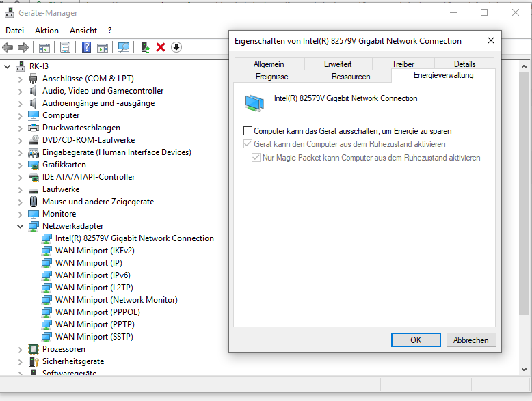
Task: Click the Prozessoren chip icon
Action: [34, 349]
